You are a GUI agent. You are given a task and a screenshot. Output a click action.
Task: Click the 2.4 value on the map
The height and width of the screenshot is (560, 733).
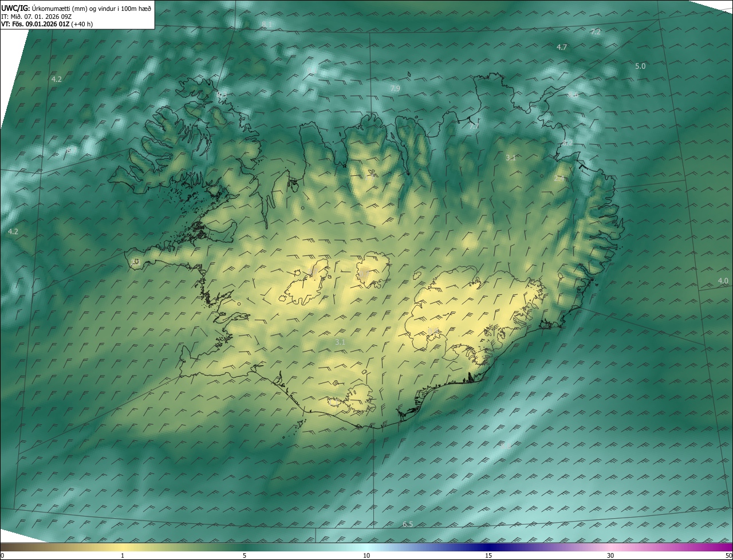(x=559, y=178)
